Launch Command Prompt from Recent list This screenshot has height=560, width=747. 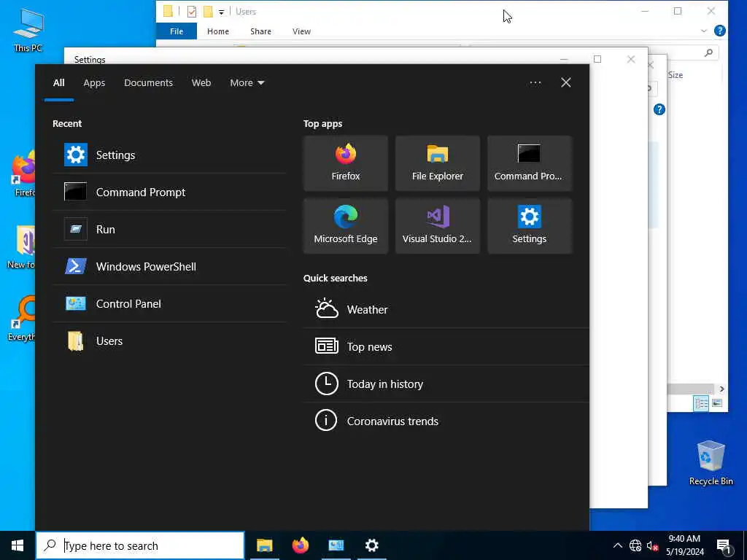pyautogui.click(x=169, y=192)
